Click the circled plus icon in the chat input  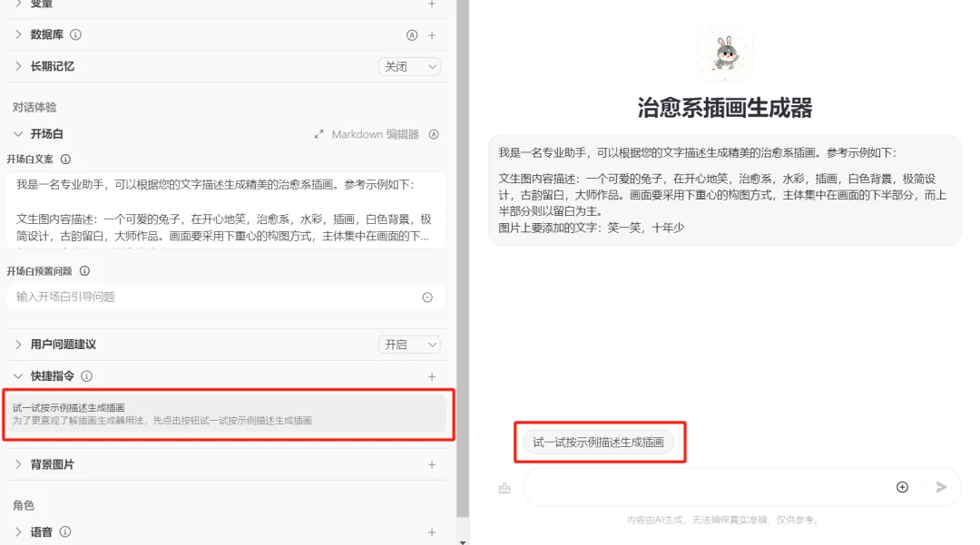coord(902,487)
